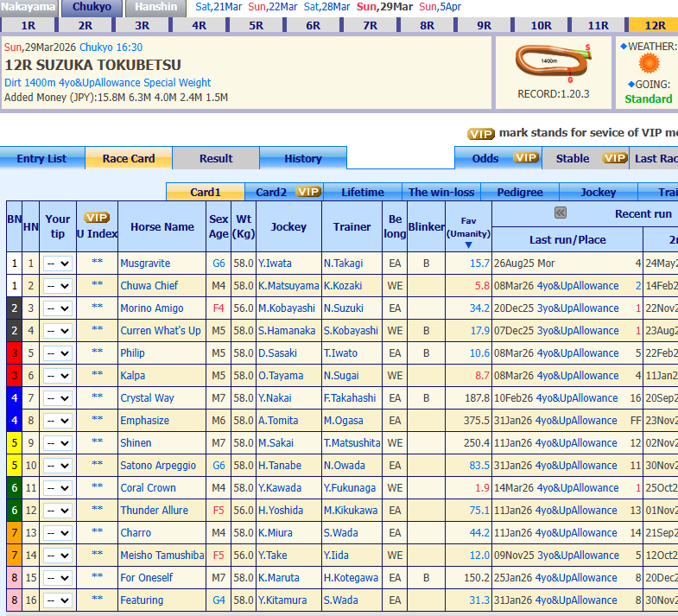Click the ** U Index cell for Thunder Allure

[98, 509]
